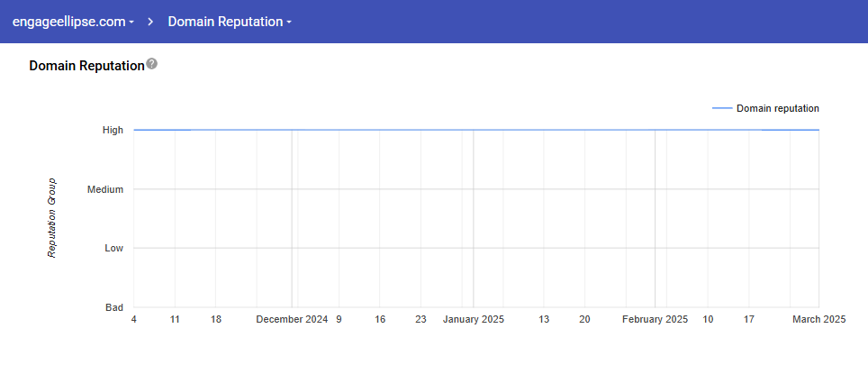Select the 'December 2024' x-axis marker

coord(292,320)
